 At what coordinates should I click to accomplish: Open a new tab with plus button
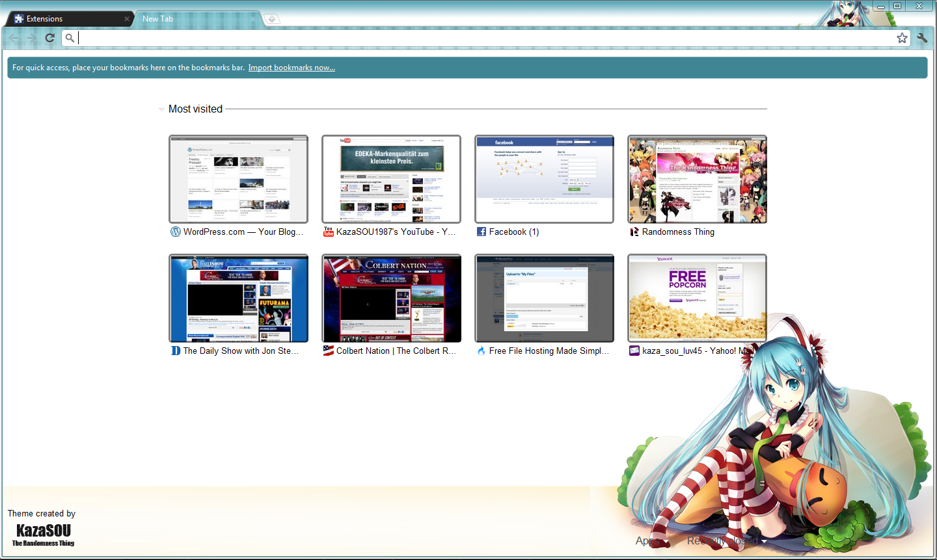[272, 19]
